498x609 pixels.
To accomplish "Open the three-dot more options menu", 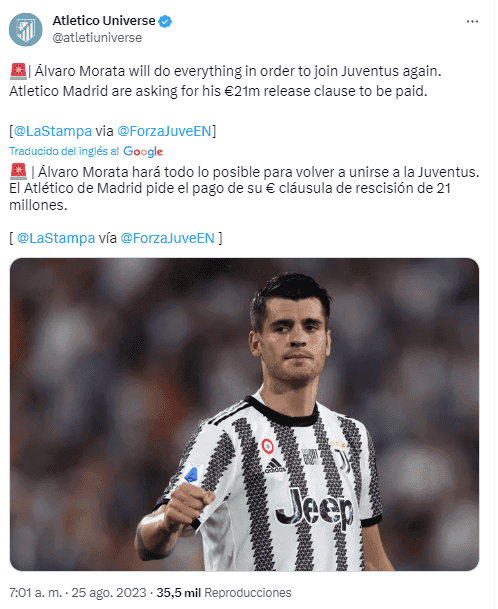I will tap(472, 21).
